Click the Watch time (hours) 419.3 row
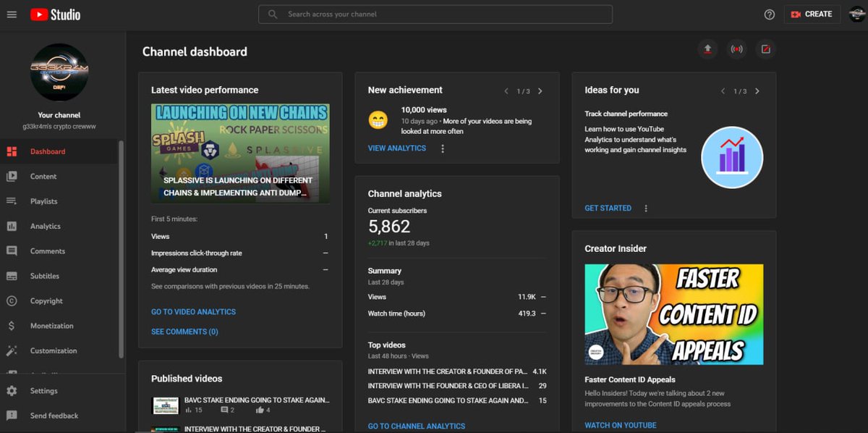 pos(457,314)
